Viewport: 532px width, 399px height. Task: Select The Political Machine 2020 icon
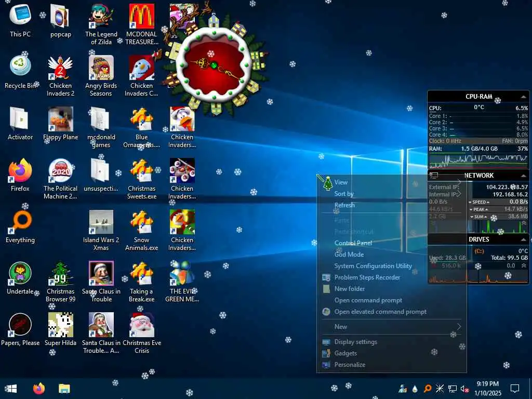click(x=60, y=179)
